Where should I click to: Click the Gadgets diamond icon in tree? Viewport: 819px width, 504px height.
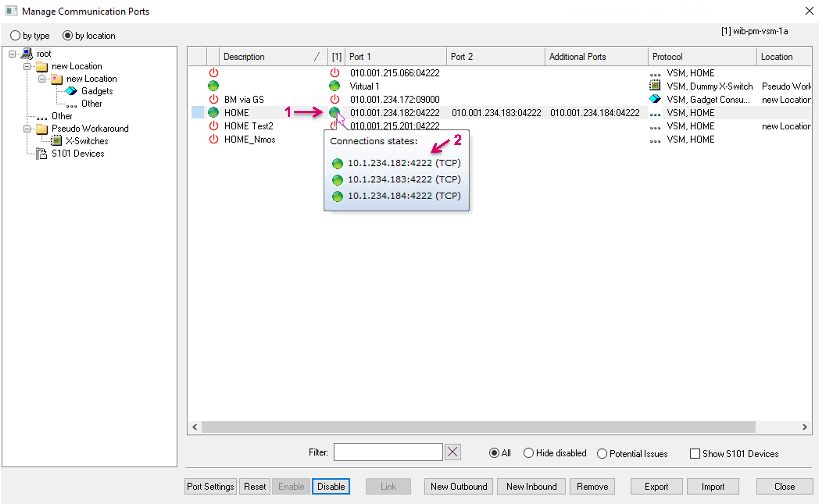coord(71,91)
